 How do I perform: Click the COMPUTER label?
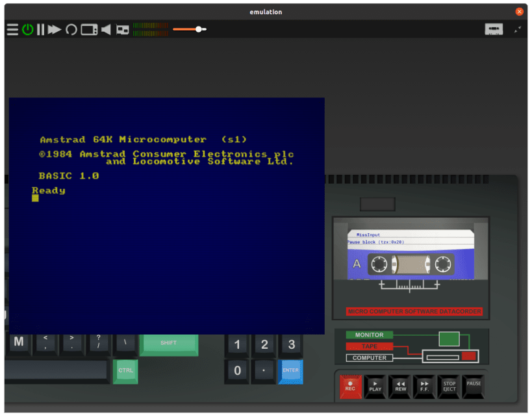point(369,358)
